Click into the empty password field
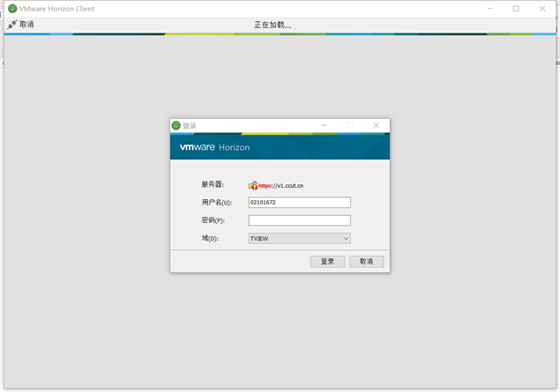Viewport: 560px width, 392px height. pos(299,220)
